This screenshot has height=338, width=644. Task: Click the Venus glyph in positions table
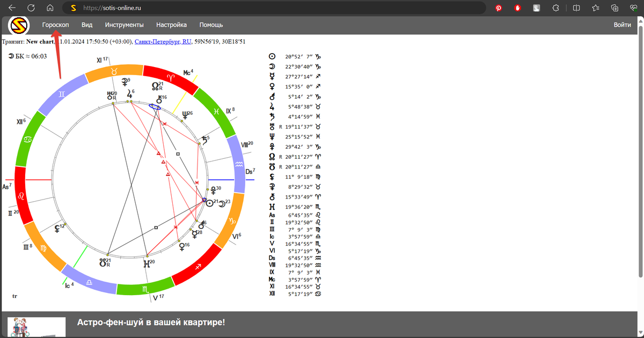272,86
